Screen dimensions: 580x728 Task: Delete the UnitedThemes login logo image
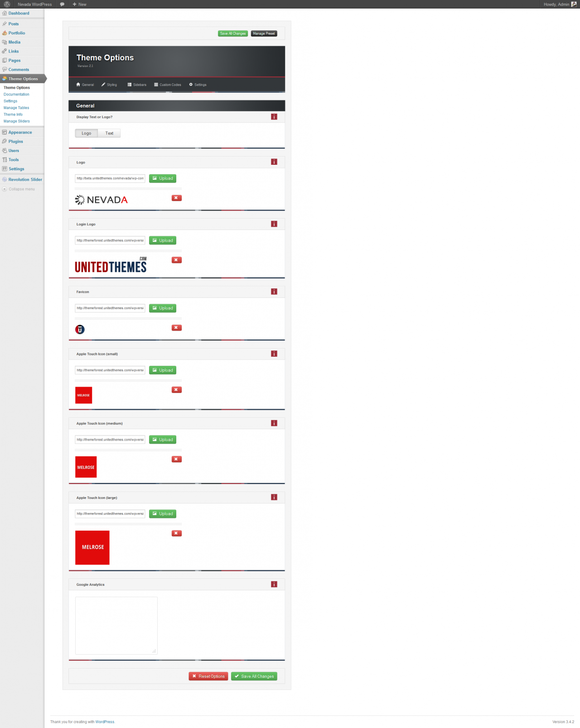(x=176, y=260)
